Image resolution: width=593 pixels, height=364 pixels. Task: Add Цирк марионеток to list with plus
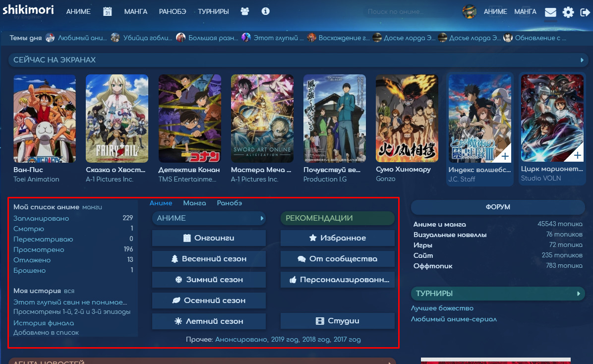coord(577,156)
